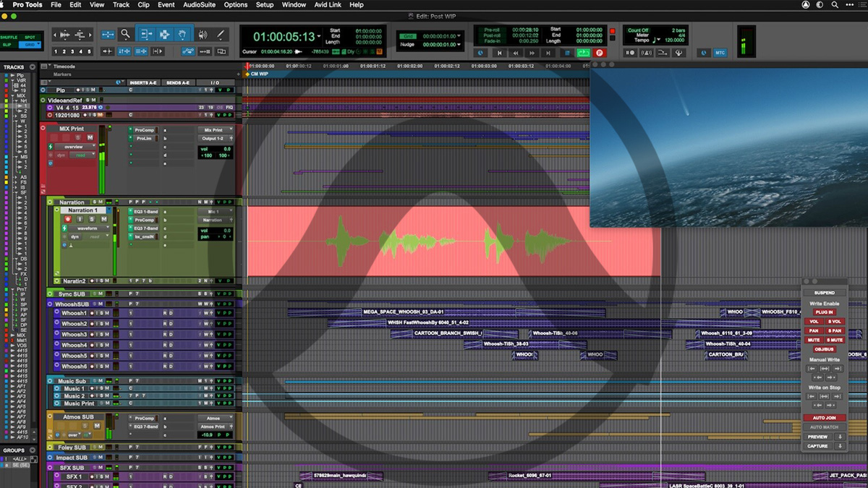Viewport: 868px width, 488px height.
Task: Open the Grid mode dropdown
Action: tap(38, 44)
